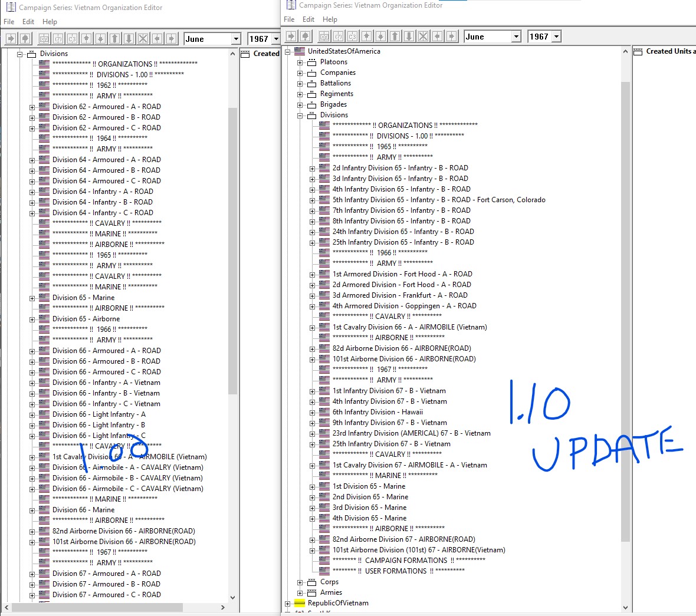This screenshot has height=616, width=696.
Task: Click the C3 toolbar icon
Action: [x=352, y=36]
